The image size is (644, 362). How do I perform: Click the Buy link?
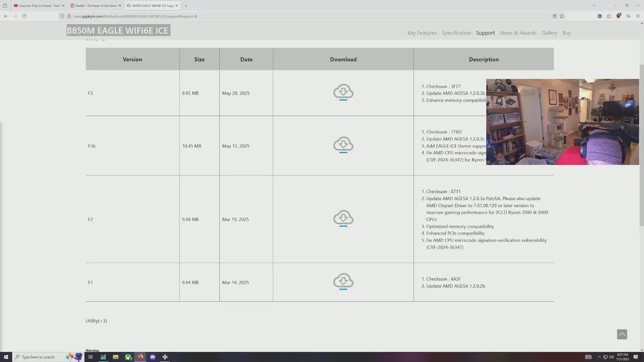pos(567,33)
